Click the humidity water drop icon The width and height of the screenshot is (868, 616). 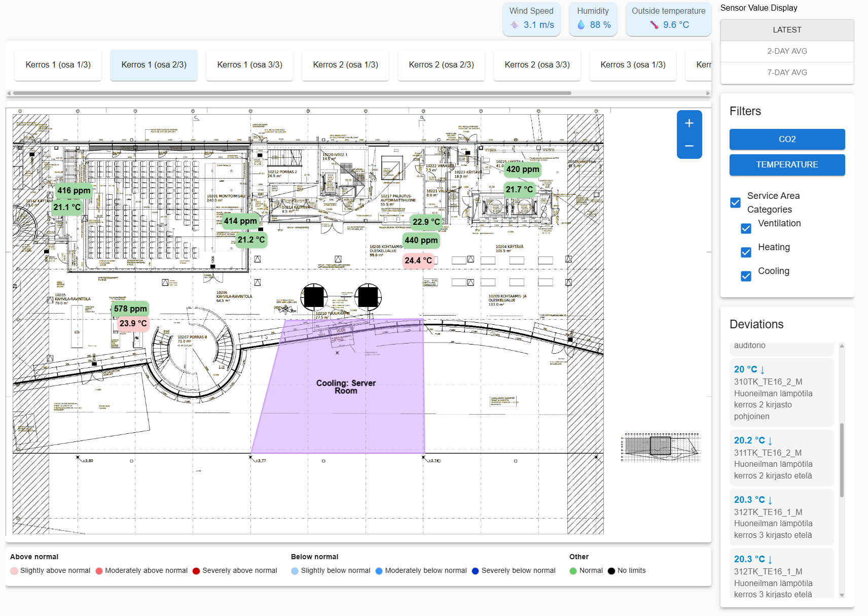(x=581, y=25)
